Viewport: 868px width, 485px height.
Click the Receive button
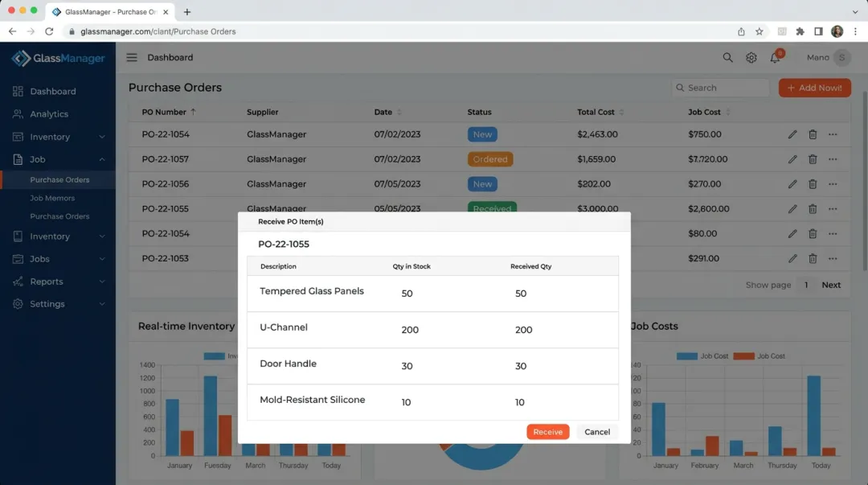click(x=547, y=432)
